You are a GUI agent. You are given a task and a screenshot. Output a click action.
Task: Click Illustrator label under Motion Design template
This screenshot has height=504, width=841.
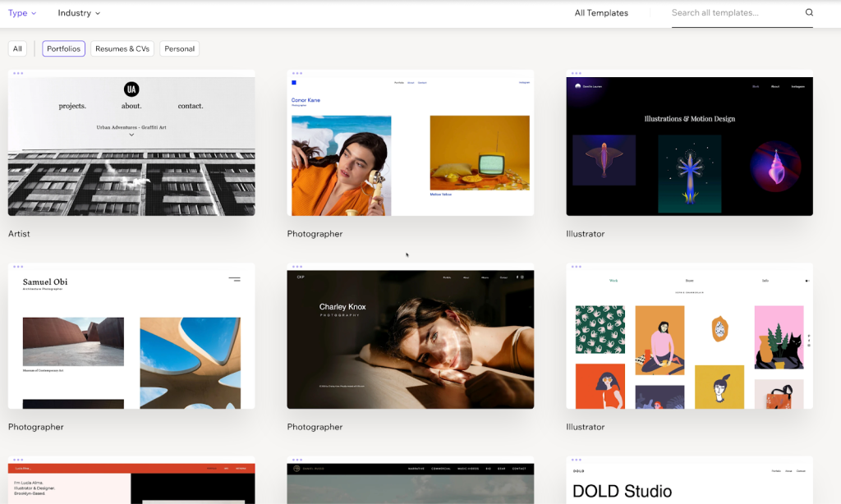585,234
